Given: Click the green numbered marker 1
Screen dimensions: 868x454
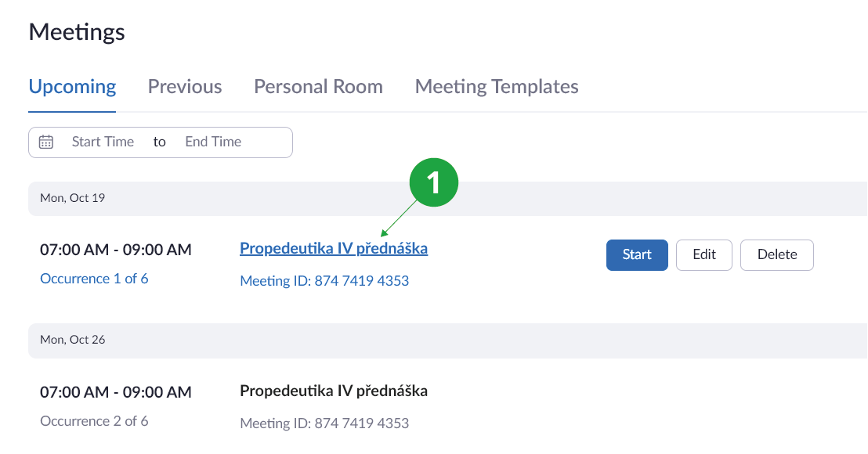Looking at the screenshot, I should point(433,183).
